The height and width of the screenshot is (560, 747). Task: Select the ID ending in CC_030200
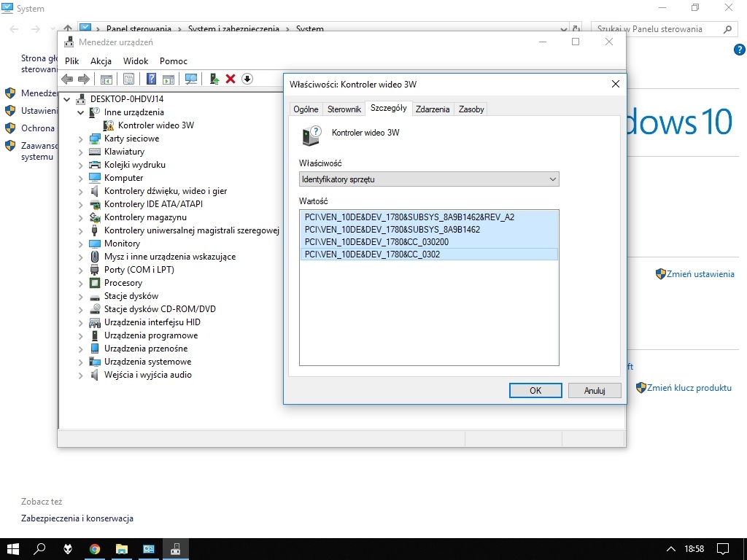tap(429, 242)
